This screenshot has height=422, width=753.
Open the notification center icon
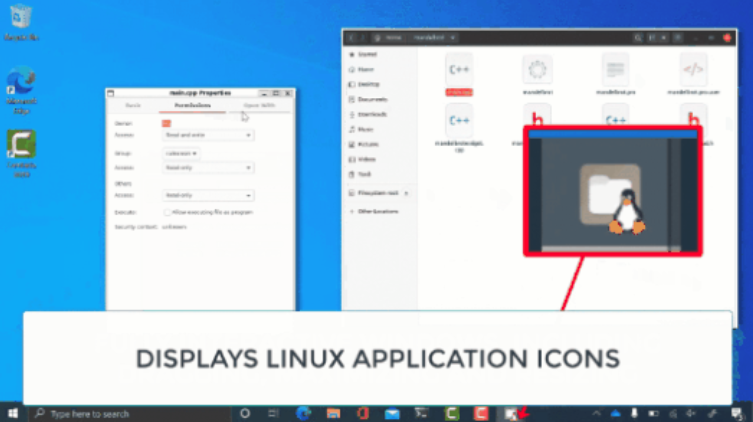point(737,413)
